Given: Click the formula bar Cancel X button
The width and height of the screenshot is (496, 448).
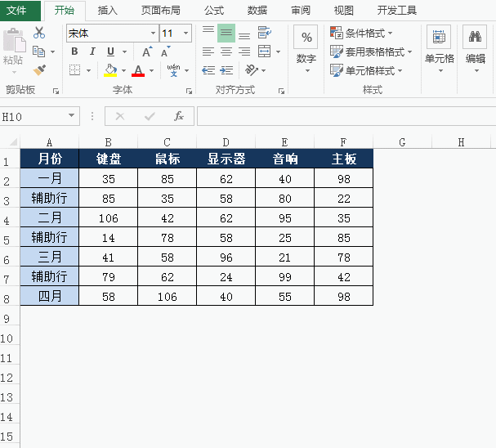Looking at the screenshot, I should pyautogui.click(x=120, y=116).
